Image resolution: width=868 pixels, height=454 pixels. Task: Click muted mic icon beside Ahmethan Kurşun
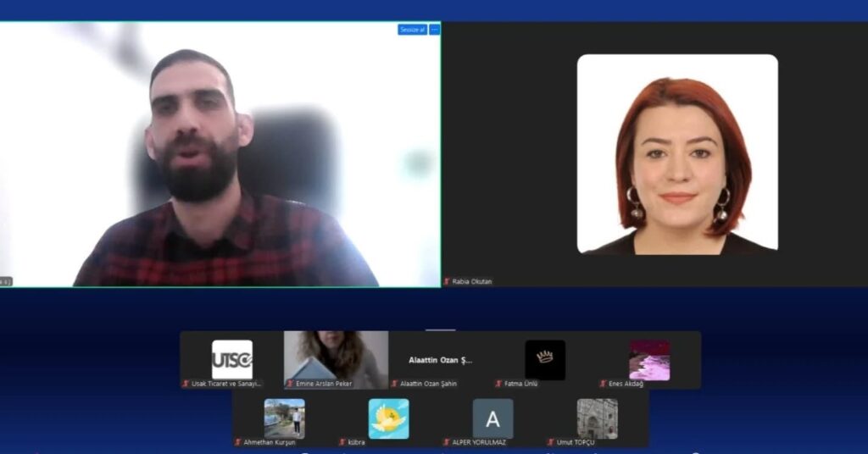pos(238,442)
